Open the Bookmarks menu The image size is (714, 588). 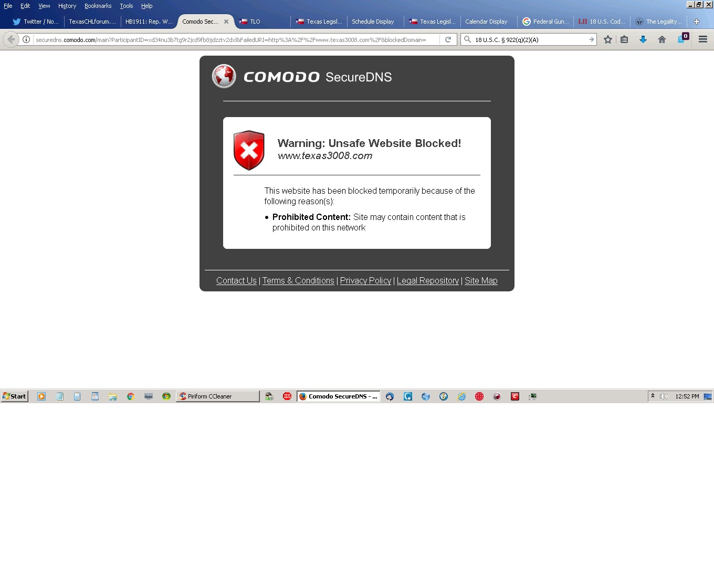[98, 6]
